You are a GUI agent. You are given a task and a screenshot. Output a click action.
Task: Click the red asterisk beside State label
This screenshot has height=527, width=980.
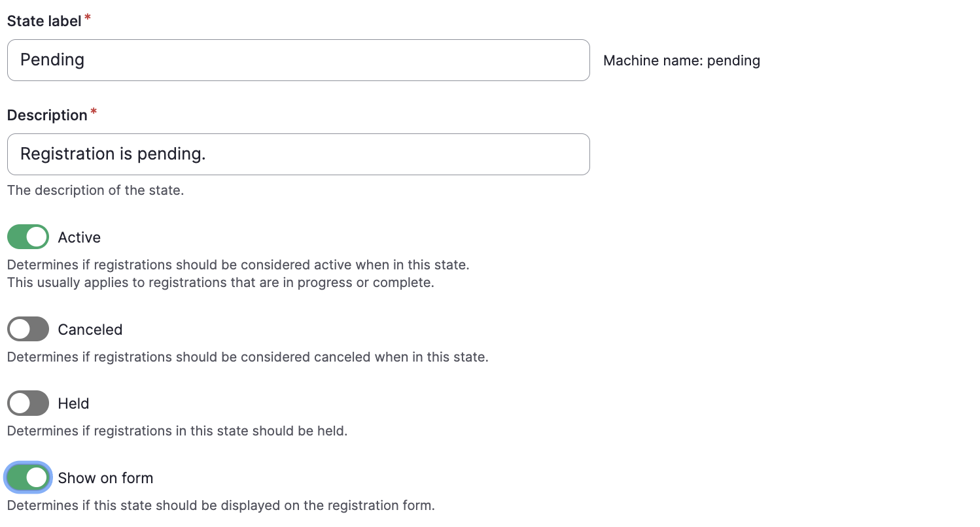[88, 18]
